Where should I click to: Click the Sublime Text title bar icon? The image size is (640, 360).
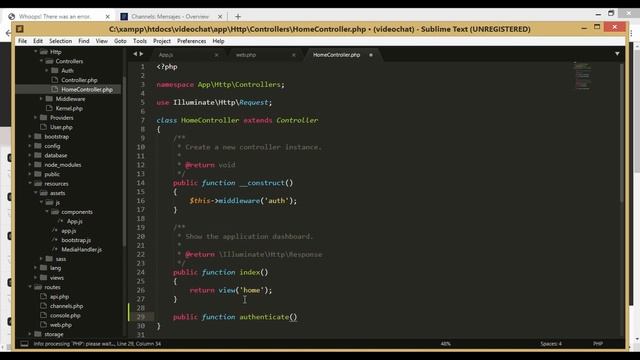point(19,29)
